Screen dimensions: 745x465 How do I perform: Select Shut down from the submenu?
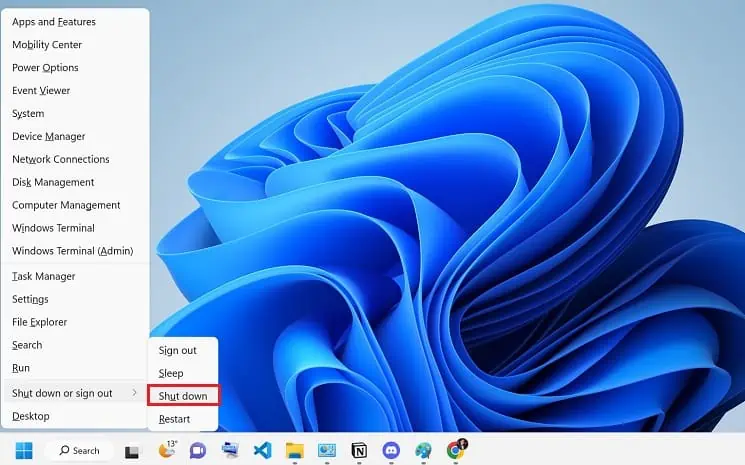click(x=183, y=396)
